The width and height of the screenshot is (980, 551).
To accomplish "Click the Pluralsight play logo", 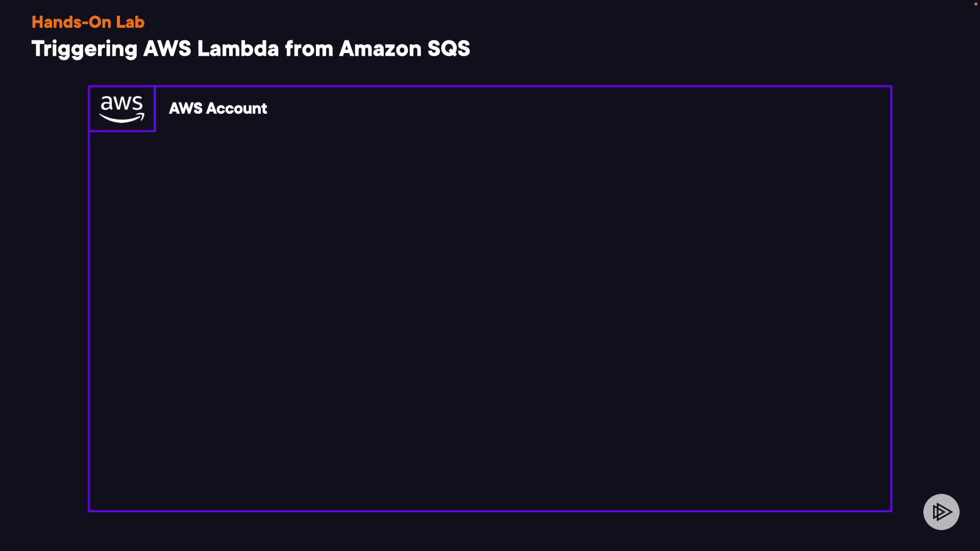I will coord(942,512).
